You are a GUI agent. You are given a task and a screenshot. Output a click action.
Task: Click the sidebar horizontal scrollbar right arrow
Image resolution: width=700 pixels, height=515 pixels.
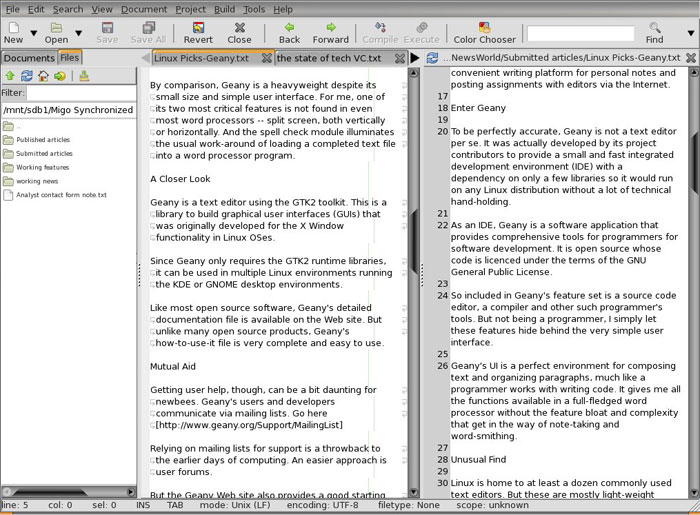tap(131, 492)
